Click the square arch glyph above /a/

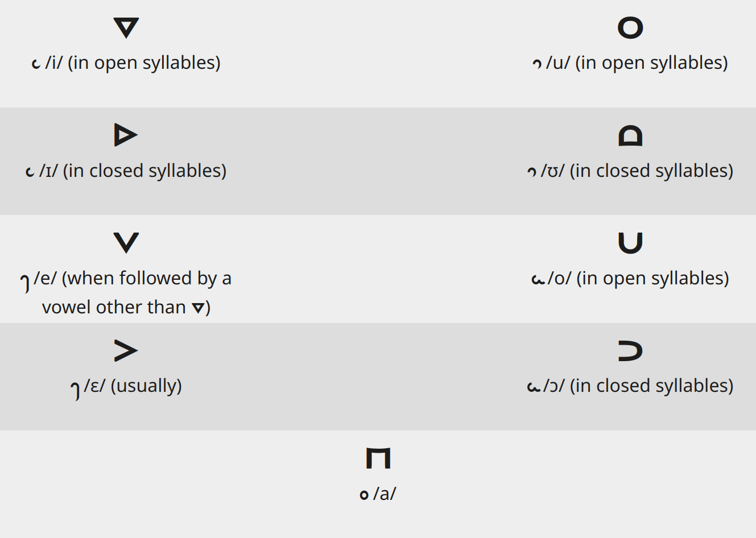click(378, 458)
